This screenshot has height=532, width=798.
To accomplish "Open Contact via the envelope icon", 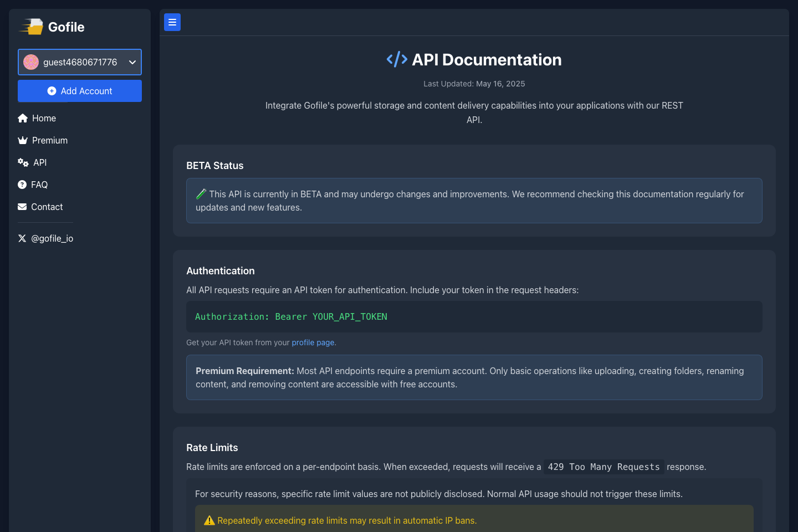I will 22,207.
